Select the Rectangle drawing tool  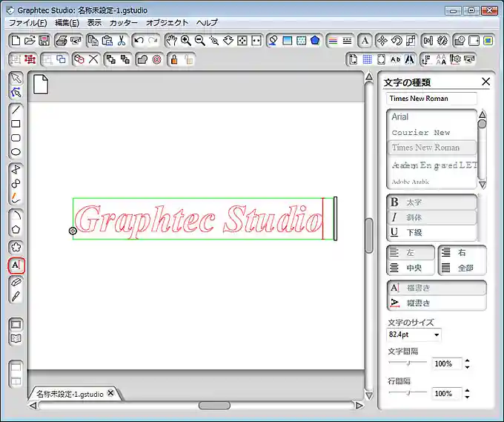tap(16, 124)
